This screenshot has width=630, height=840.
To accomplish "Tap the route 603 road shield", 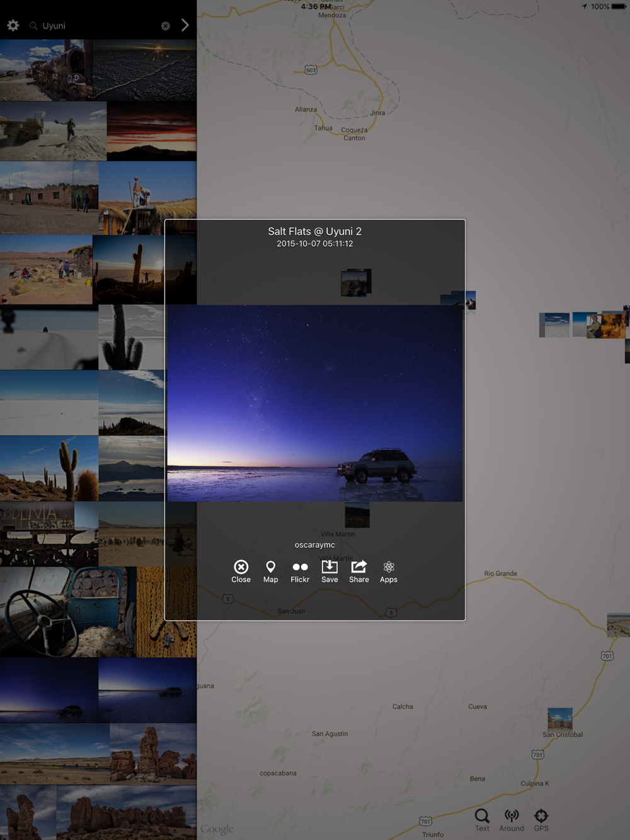I will tap(311, 70).
